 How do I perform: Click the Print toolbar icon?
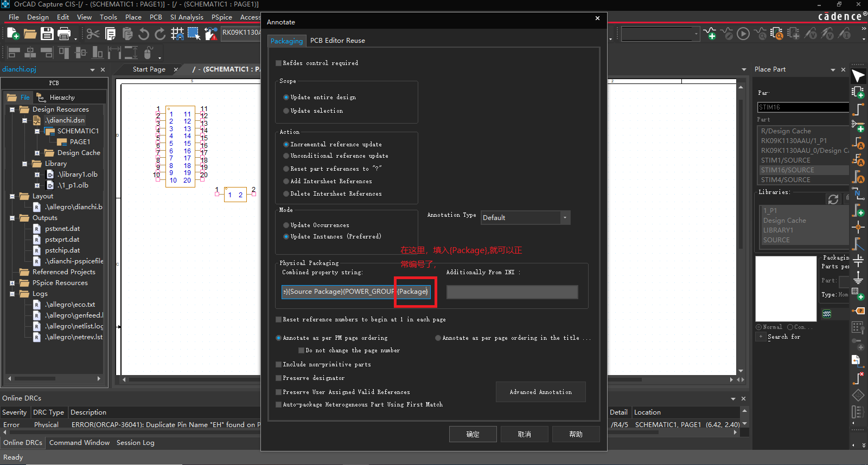(x=64, y=34)
